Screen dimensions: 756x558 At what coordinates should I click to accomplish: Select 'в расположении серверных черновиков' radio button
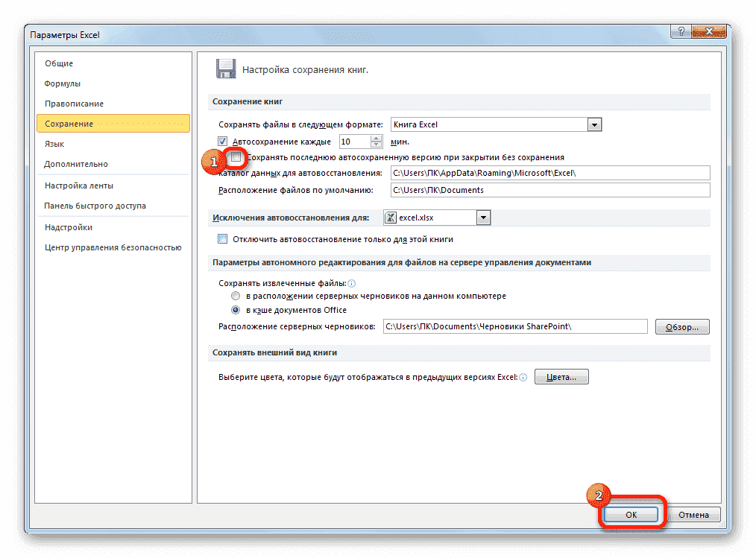pyautogui.click(x=236, y=296)
